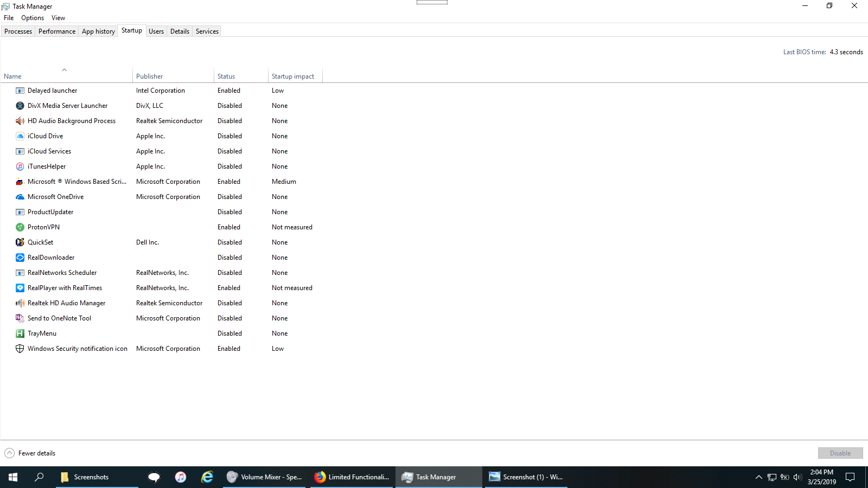
Task: Click the RealDownloader icon
Action: [20, 258]
